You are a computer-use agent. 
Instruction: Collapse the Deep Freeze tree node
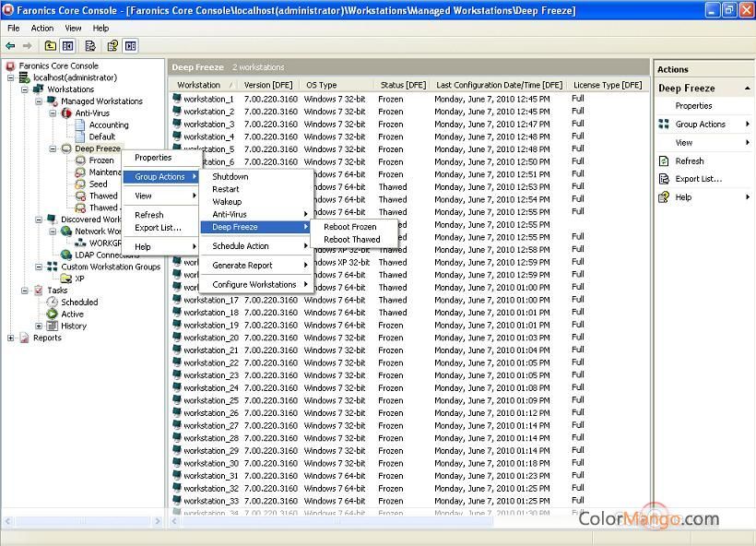click(53, 148)
